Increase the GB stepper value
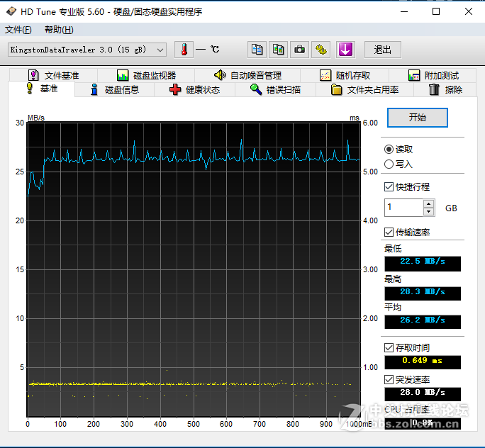485x448 pixels. (428, 204)
